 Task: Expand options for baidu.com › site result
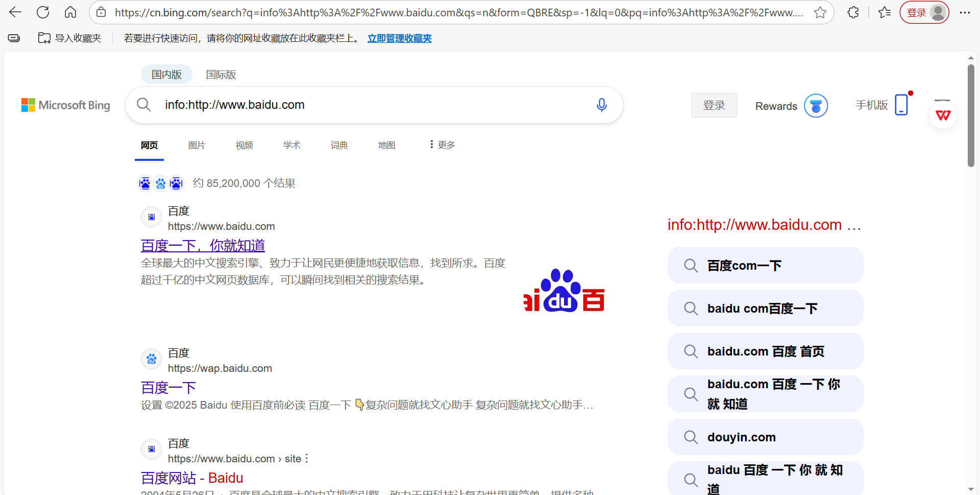307,459
